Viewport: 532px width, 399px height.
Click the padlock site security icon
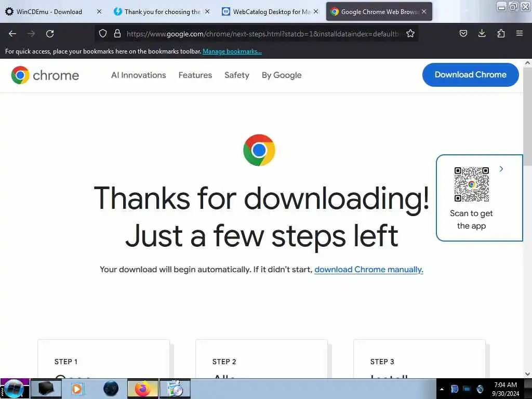[x=117, y=33]
